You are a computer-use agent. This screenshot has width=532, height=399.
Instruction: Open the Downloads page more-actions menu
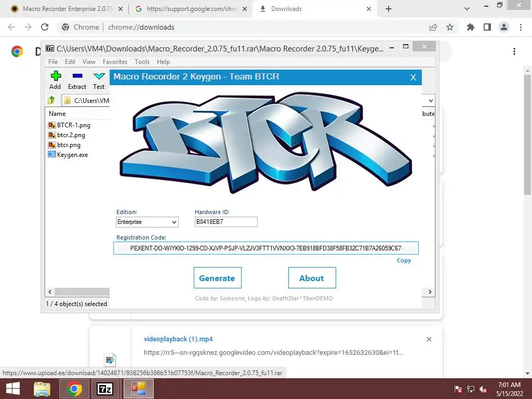[514, 51]
